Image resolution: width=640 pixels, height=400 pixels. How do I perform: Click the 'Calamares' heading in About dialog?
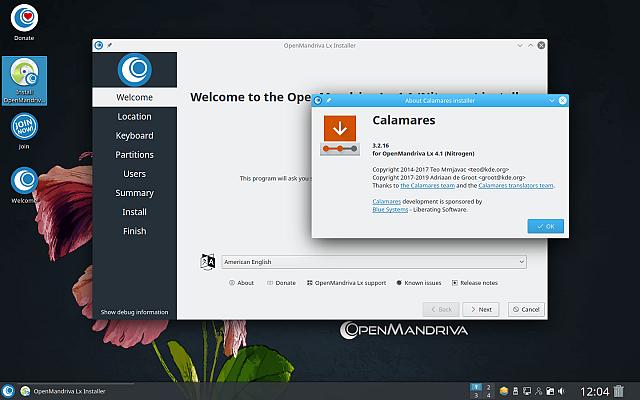(404, 120)
